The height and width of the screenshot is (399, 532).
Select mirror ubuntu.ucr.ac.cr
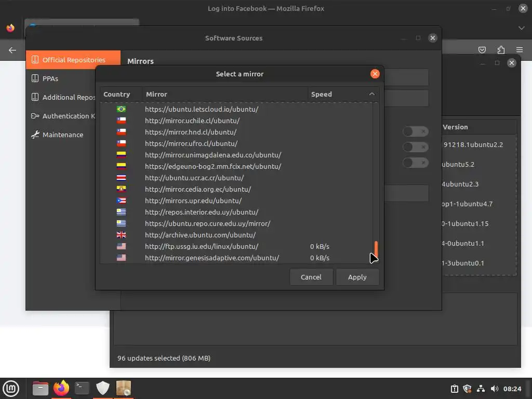[236, 178]
